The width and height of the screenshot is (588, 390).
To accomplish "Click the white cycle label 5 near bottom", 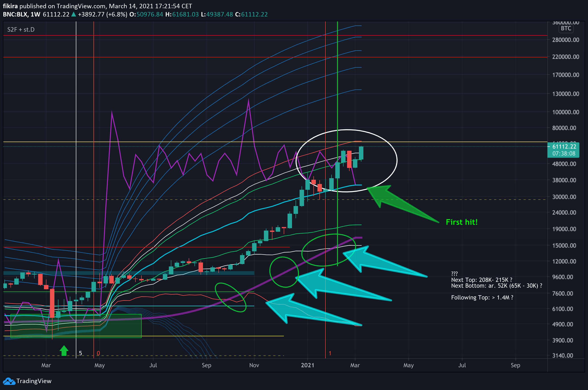I will [80, 353].
